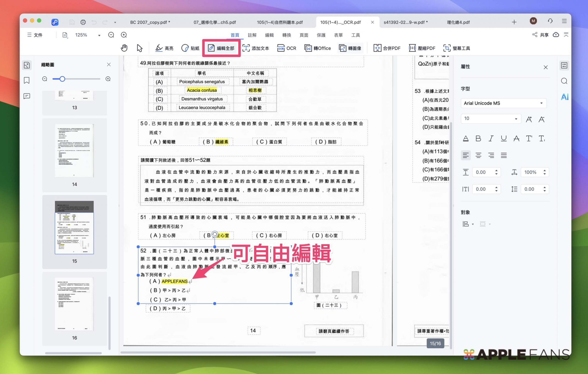Adjust the thumbnail size slider

(63, 79)
